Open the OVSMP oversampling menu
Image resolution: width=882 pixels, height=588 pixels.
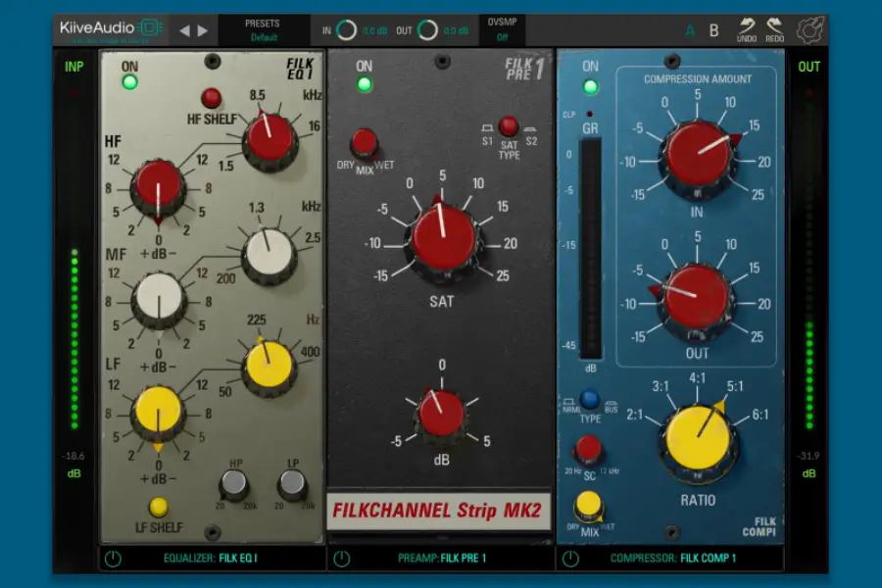click(x=502, y=29)
